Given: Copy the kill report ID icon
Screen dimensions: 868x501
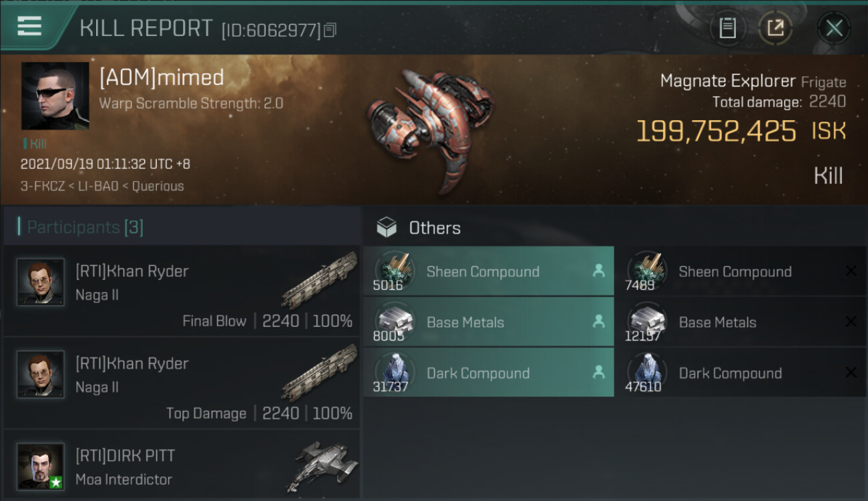Looking at the screenshot, I should [x=331, y=30].
